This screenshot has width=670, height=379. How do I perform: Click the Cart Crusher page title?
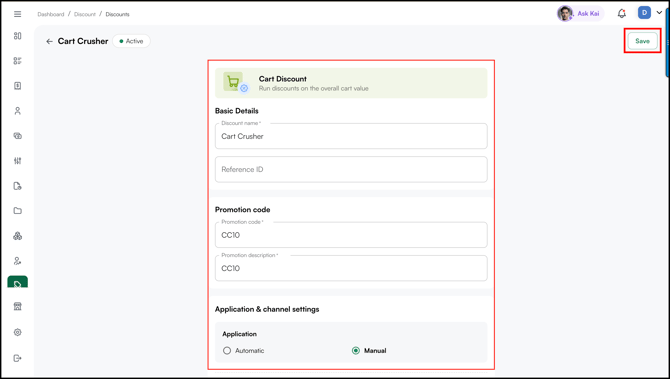(x=83, y=41)
